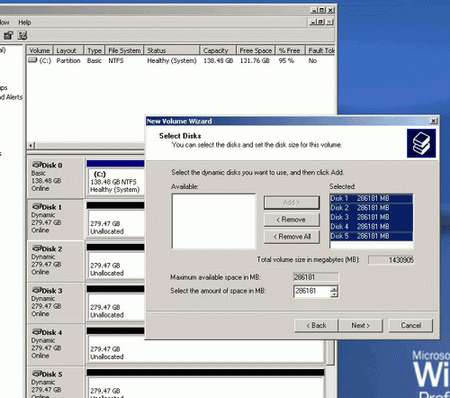This screenshot has height=398, width=450.
Task: Click the Disk 0 icon
Action: click(x=37, y=165)
